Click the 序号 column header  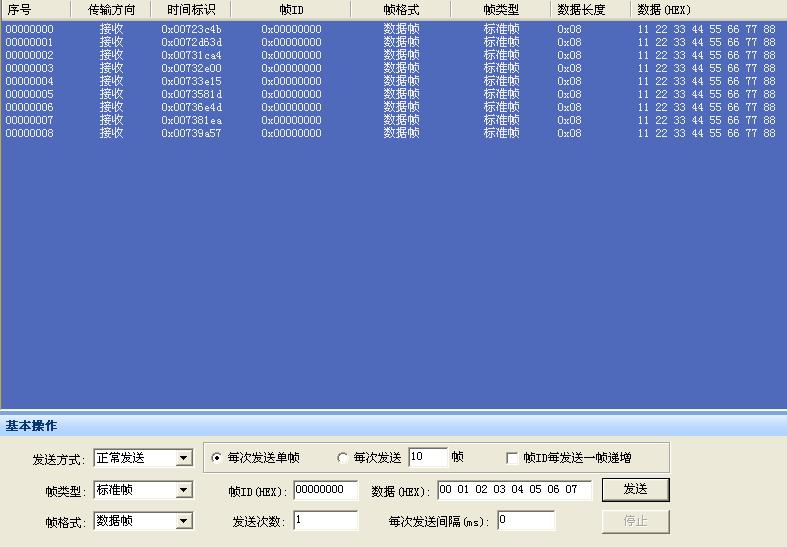(36, 10)
